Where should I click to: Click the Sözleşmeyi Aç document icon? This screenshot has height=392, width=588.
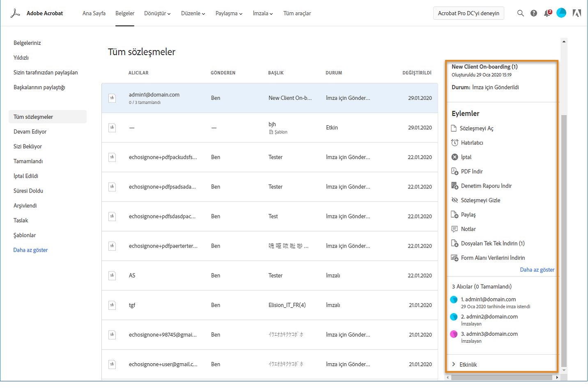click(x=454, y=128)
